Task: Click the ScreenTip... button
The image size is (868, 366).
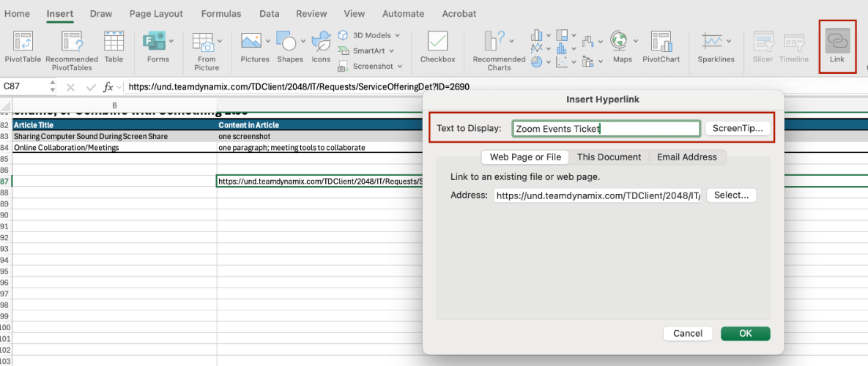Action: pyautogui.click(x=738, y=128)
